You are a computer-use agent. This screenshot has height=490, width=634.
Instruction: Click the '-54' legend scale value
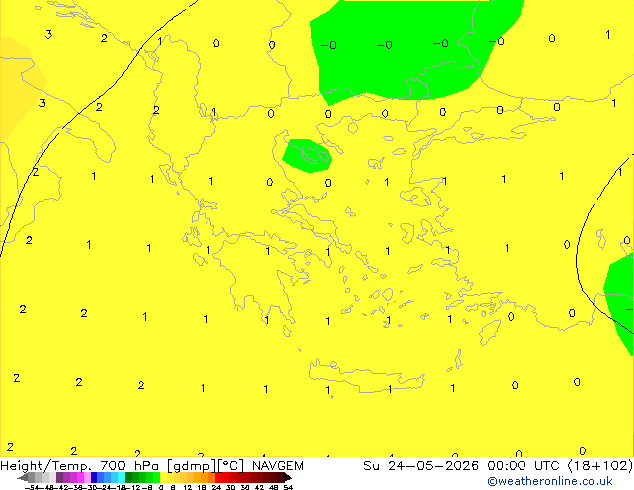tap(32, 487)
